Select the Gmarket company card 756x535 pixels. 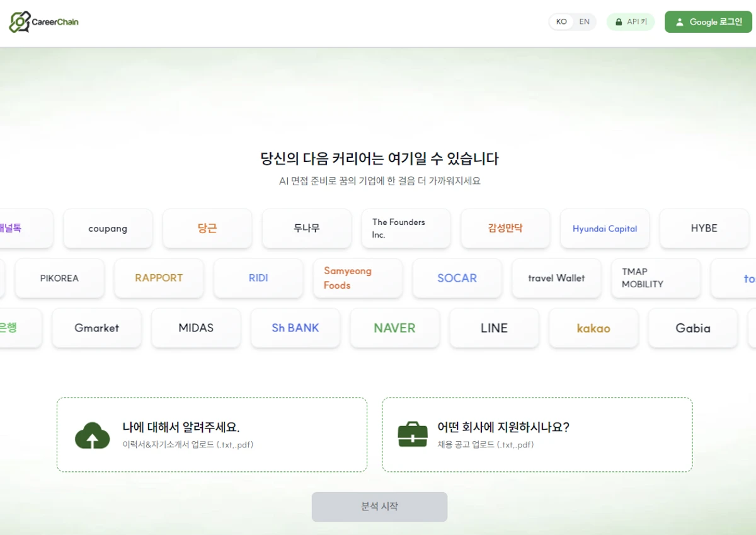96,328
